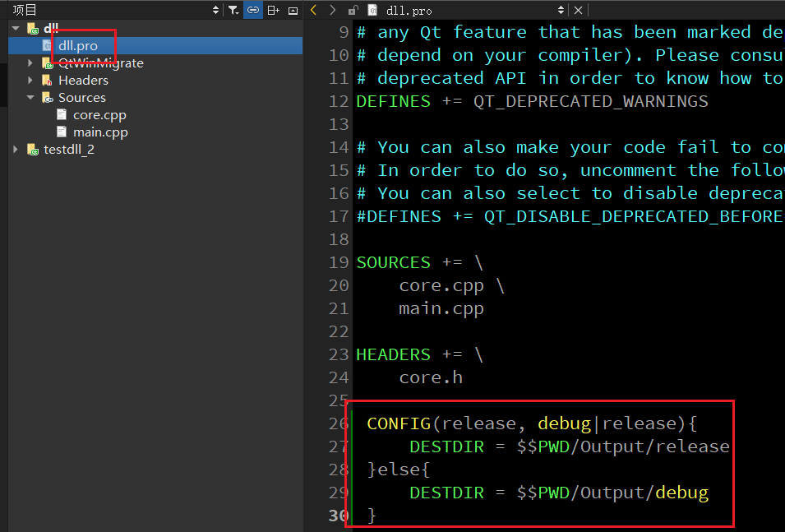Click the comment 'You can also make your code'
This screenshot has height=532, width=785.
pyautogui.click(x=570, y=148)
